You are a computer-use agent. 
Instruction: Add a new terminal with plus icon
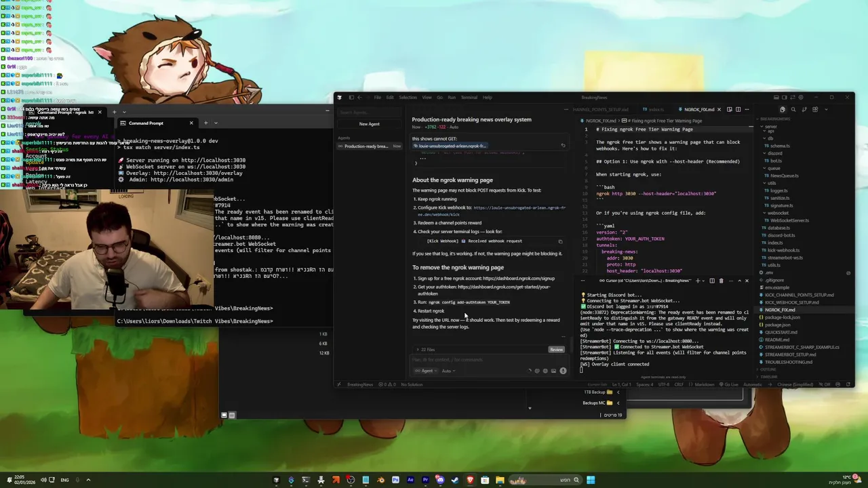pos(698,281)
